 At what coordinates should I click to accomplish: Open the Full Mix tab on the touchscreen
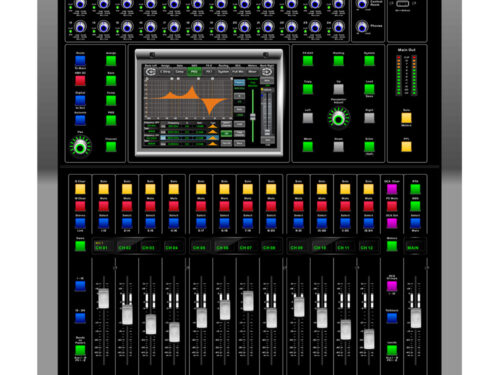click(238, 72)
